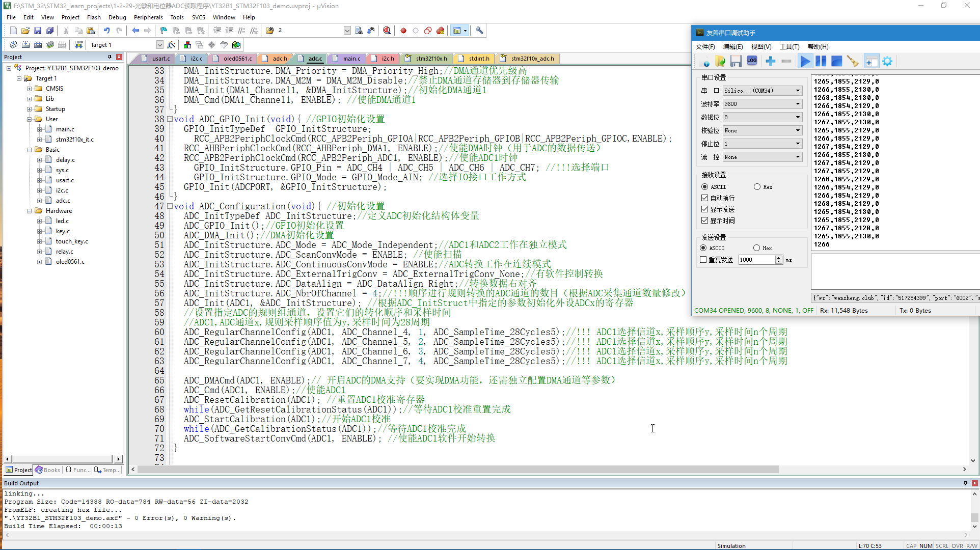Click the Download to flash LOAD icon
This screenshot has width=980, height=550.
tap(78, 45)
